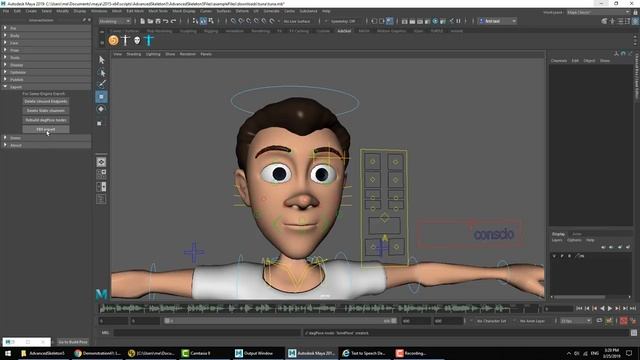Open the viewport Renderer menu
The image size is (640, 360).
(x=187, y=54)
